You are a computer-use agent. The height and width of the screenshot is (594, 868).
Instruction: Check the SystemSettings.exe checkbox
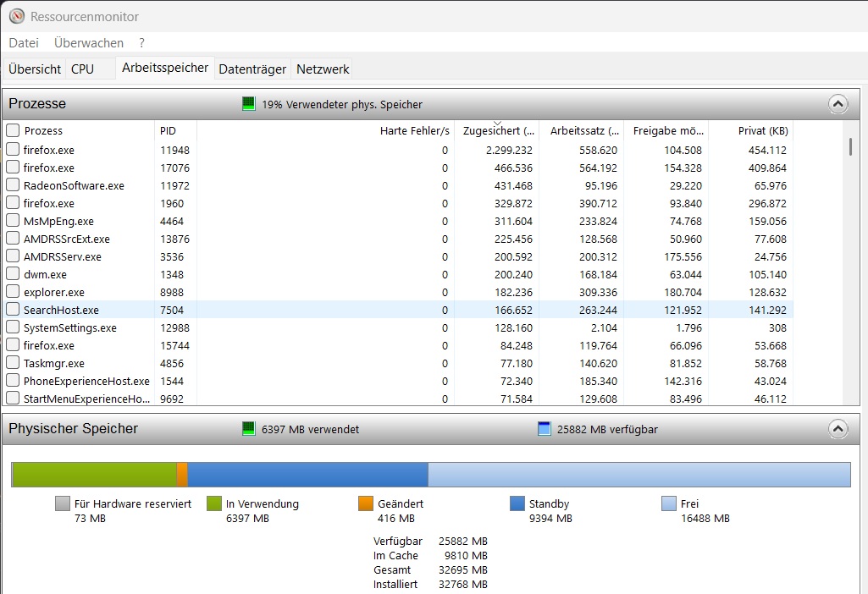click(x=13, y=327)
